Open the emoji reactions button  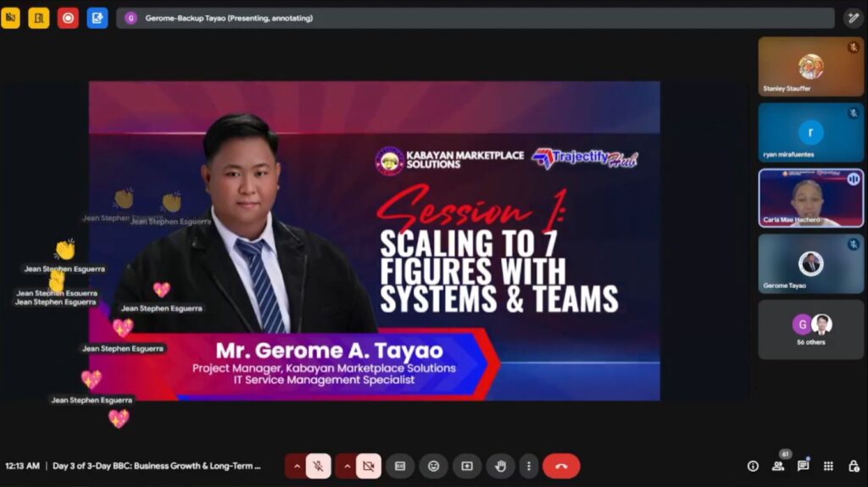tap(433, 466)
